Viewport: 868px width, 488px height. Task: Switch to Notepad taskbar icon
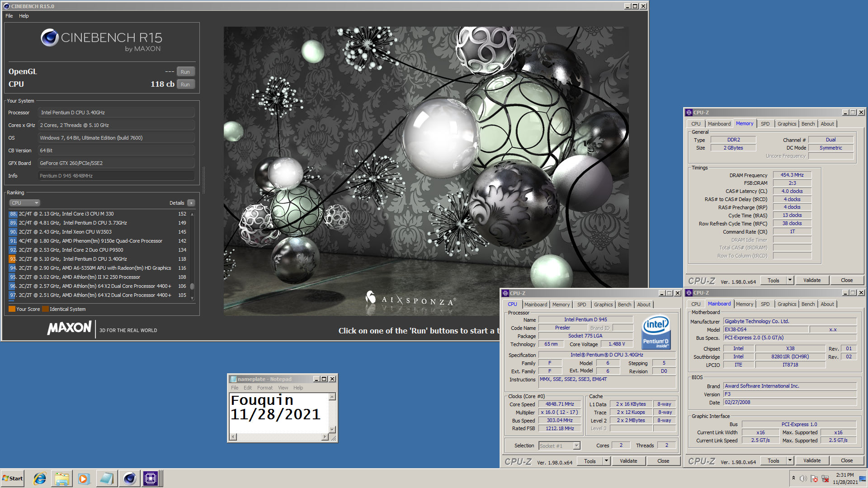click(x=107, y=479)
